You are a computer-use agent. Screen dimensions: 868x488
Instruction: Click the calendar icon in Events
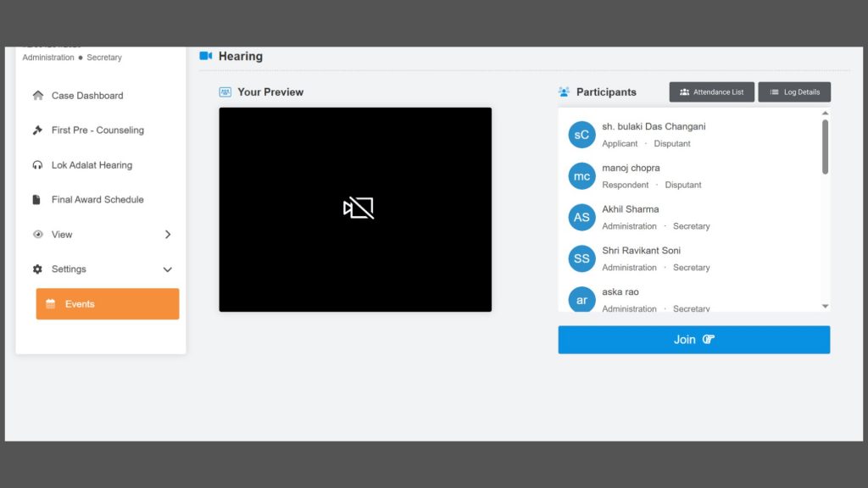coord(51,304)
